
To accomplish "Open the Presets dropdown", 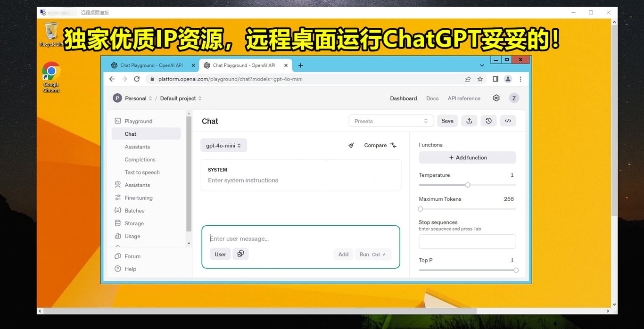I will 391,121.
